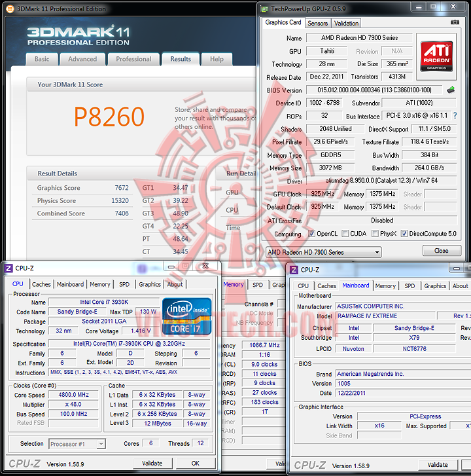Open the AMD Radeon HD 7900 Series dropdown
This screenshot has height=476, width=471.
[324, 252]
